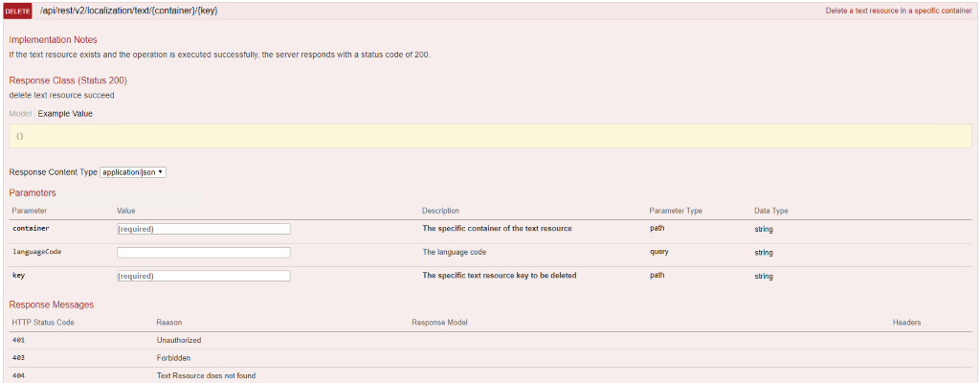Click the Response Class (Status 200) heading
Screen dimensions: 980x383
(x=68, y=80)
